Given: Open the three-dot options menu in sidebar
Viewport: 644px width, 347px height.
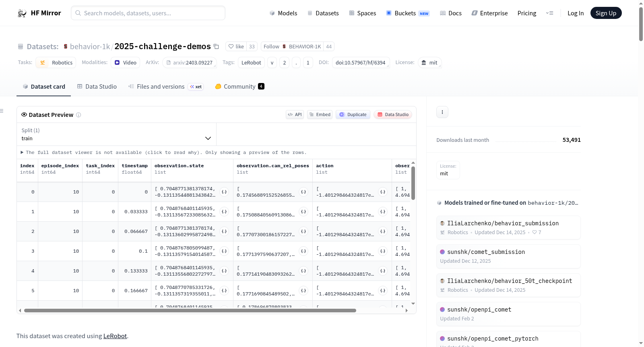Looking at the screenshot, I should [442, 112].
